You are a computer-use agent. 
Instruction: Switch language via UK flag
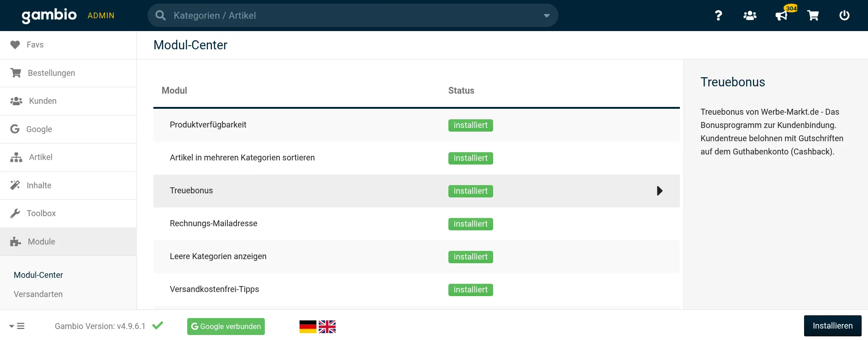pos(327,326)
